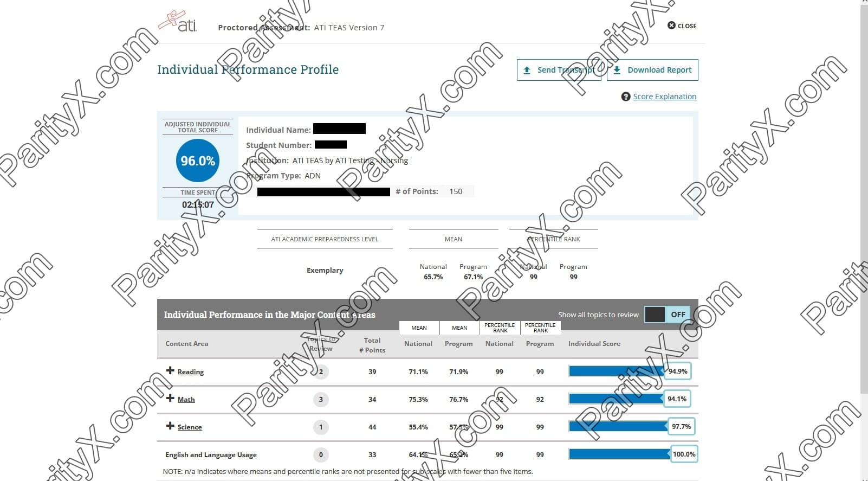Viewport: 868px width, 481px height.
Task: Click the Close X icon
Action: [671, 25]
